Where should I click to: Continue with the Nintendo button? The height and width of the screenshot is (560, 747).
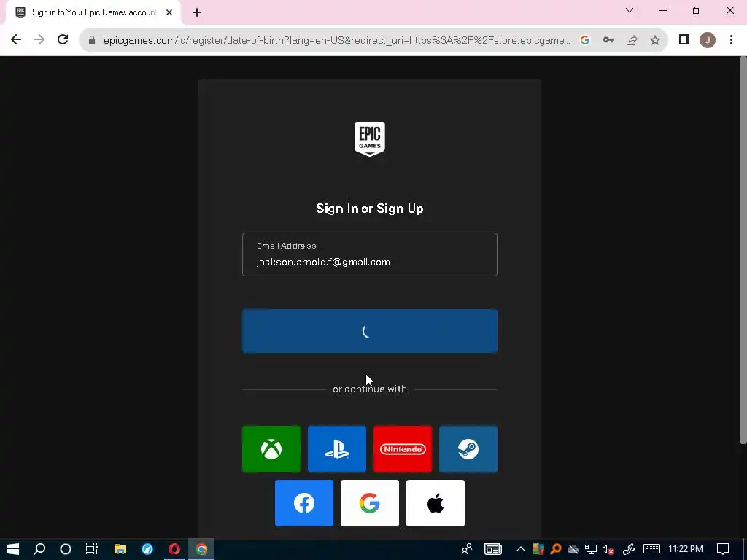click(403, 449)
